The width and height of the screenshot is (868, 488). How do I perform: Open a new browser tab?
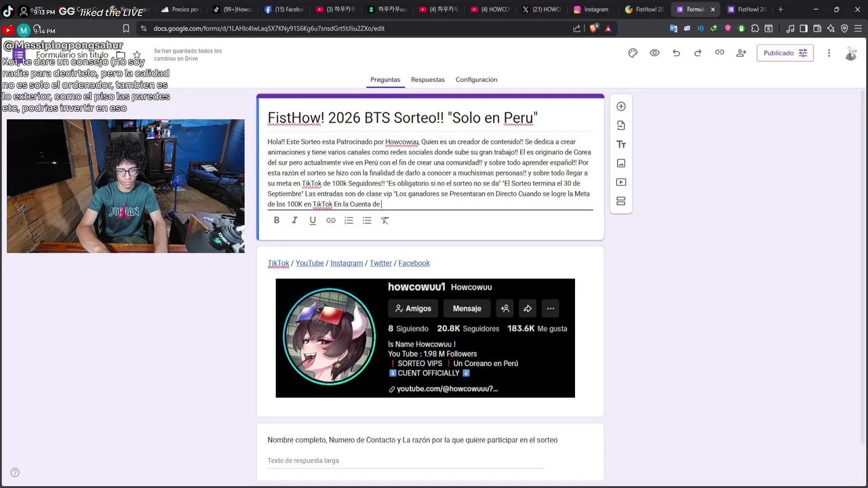[x=781, y=9]
